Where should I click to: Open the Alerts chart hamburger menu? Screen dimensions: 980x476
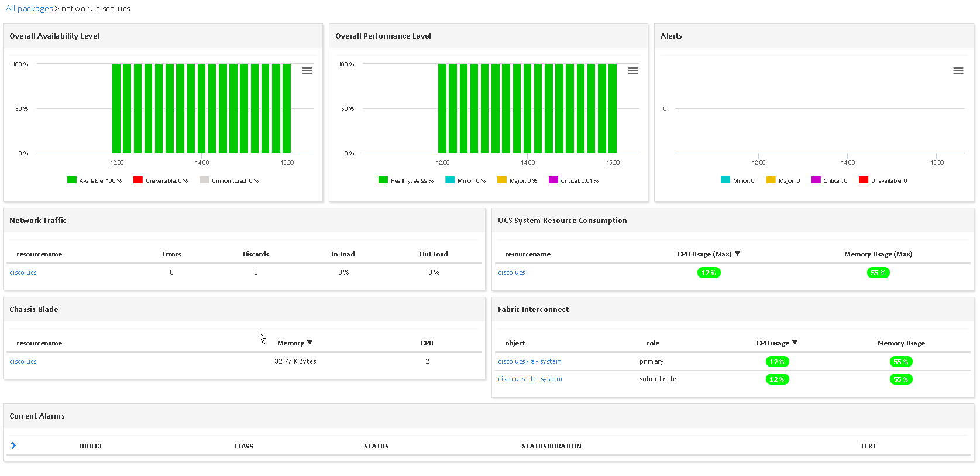tap(958, 71)
